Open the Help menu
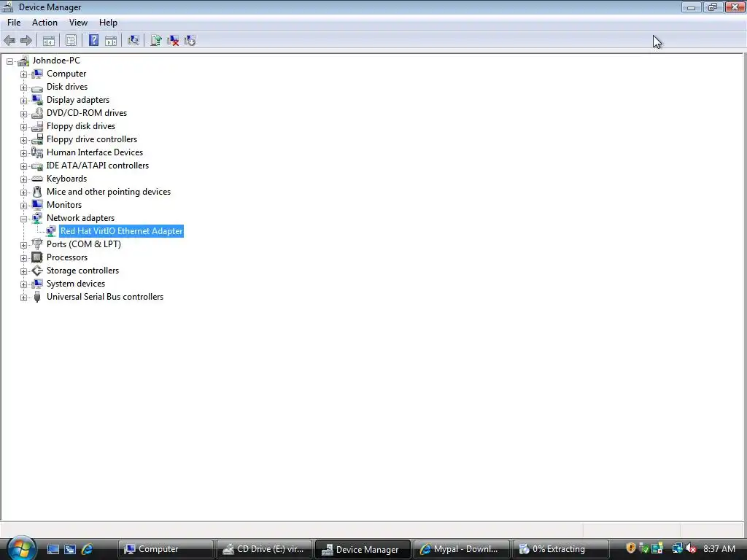Viewport: 747px width, 560px height. tap(108, 23)
